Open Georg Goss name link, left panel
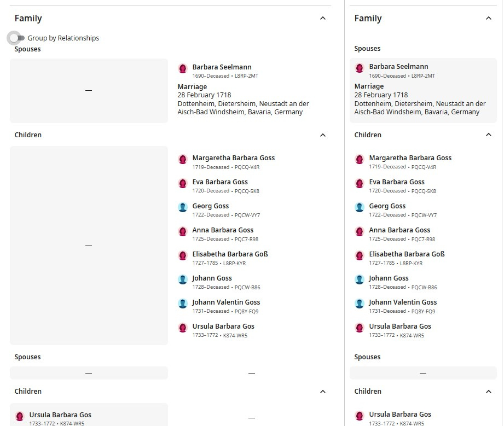Screen dimensions: 504x426 [211, 206]
